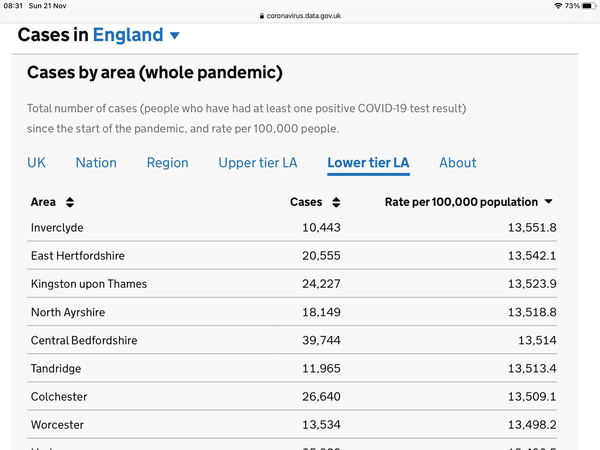Open the About tab
Viewport: 600px width, 450px height.
(x=458, y=163)
